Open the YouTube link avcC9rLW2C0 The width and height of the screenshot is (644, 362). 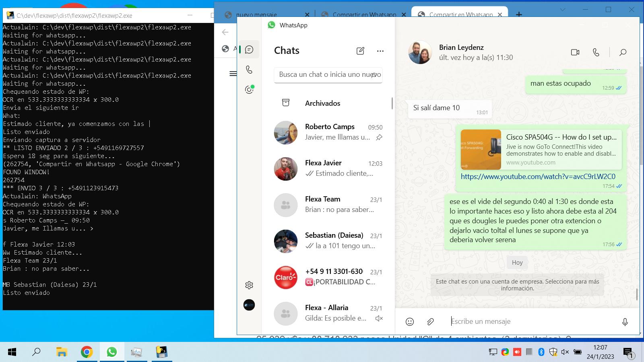click(x=538, y=177)
